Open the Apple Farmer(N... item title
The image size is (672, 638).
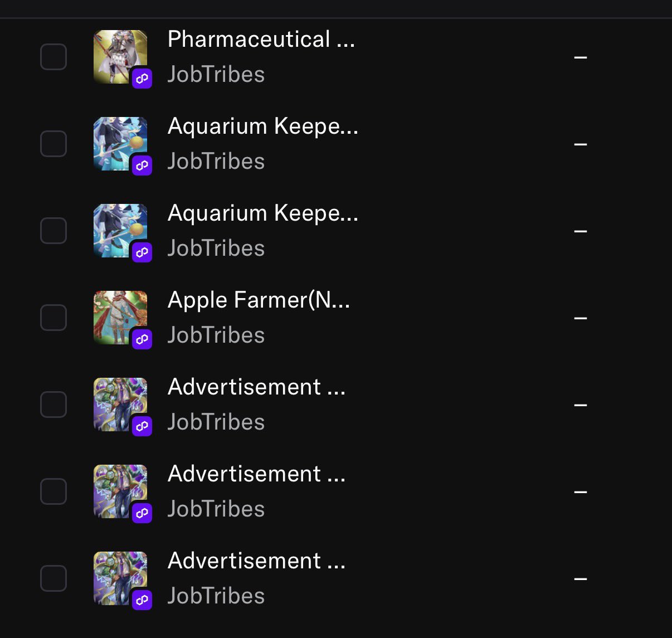tap(259, 300)
